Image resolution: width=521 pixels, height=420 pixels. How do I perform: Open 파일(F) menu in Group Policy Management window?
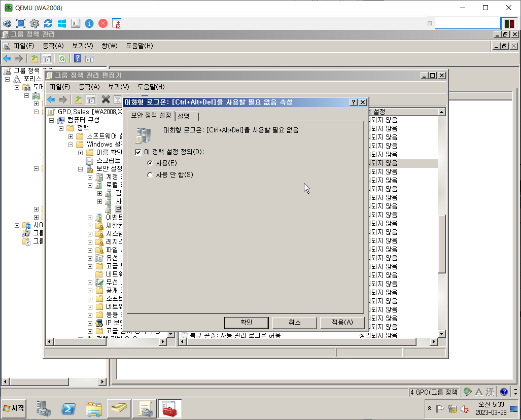pos(24,46)
